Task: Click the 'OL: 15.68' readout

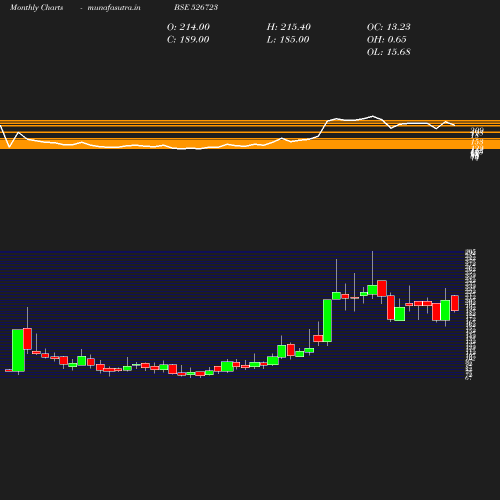Action: [389, 52]
